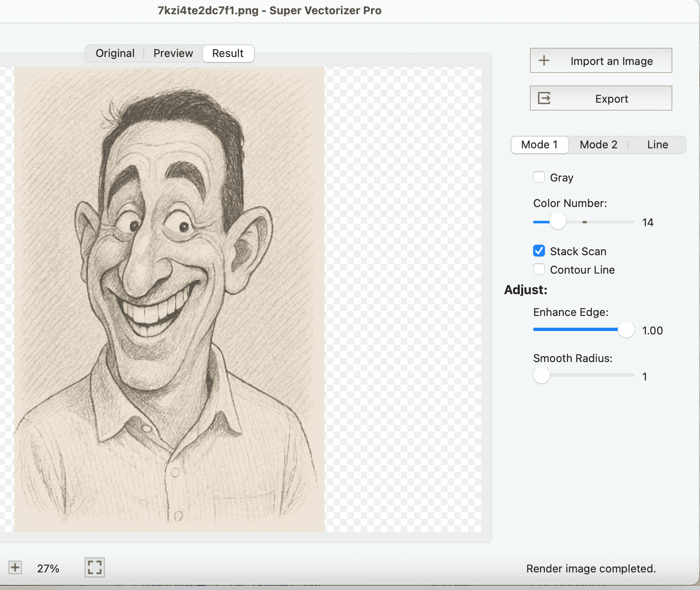Click the Smooth Radius slider handle
Image resolution: width=700 pixels, height=590 pixels.
click(542, 375)
